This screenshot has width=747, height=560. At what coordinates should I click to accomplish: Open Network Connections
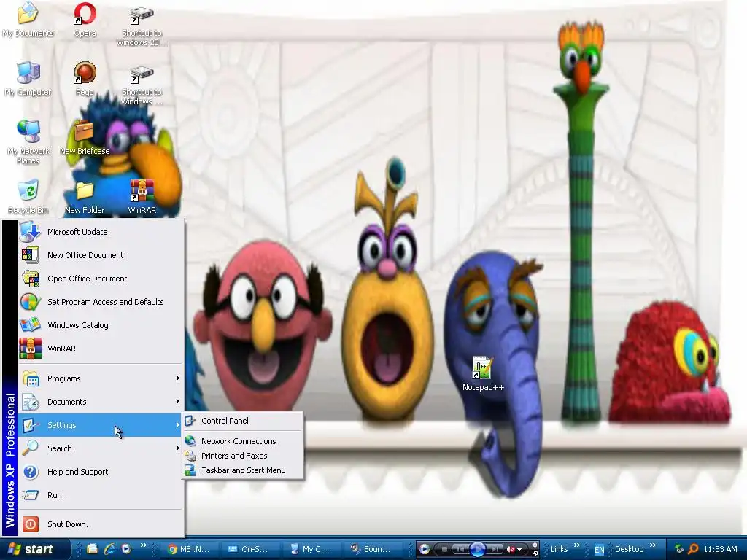[x=243, y=441]
